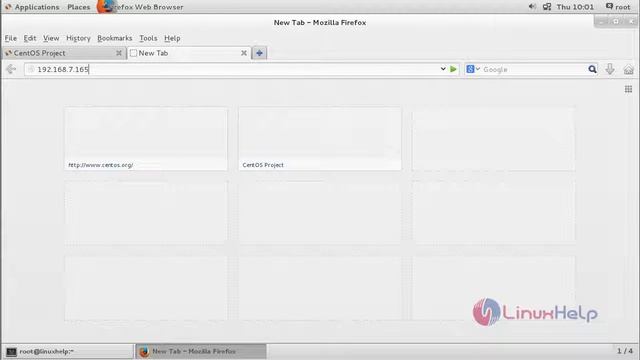
Task: Select the New Tab tab
Action: (x=189, y=53)
